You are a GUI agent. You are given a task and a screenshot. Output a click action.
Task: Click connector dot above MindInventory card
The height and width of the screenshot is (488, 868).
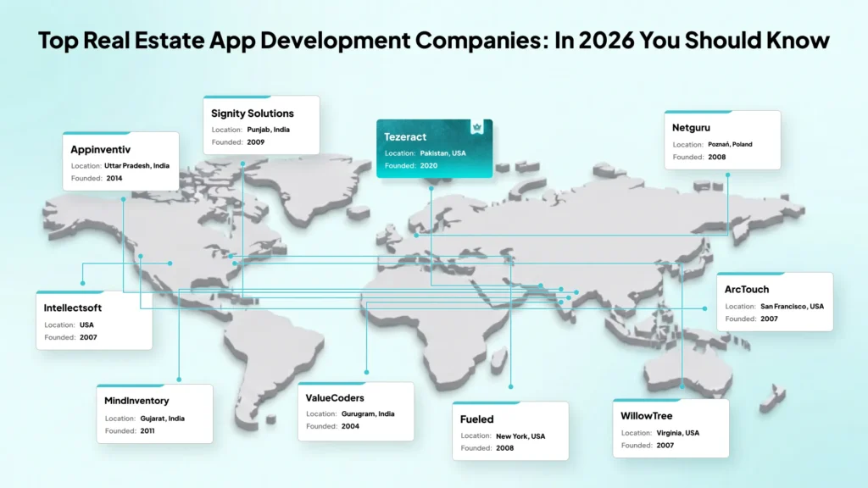point(179,380)
